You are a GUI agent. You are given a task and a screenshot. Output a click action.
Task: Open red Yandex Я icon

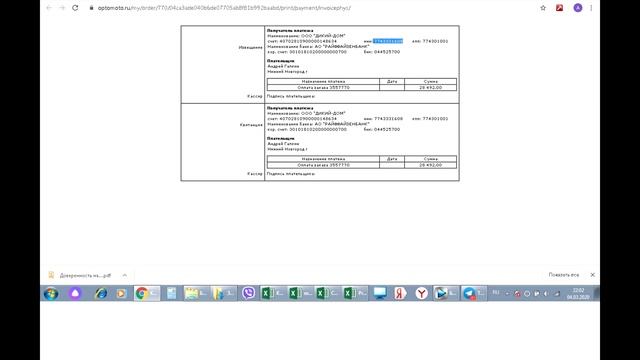coord(400,293)
